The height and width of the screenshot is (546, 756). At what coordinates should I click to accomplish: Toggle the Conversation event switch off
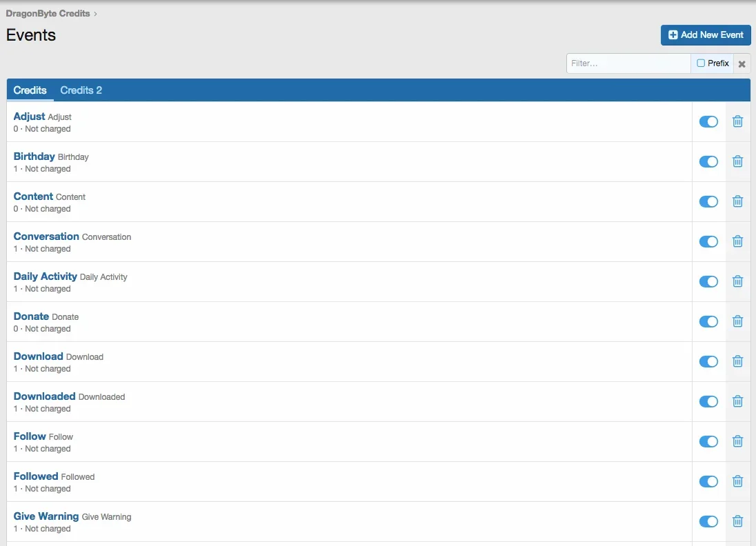coord(708,241)
